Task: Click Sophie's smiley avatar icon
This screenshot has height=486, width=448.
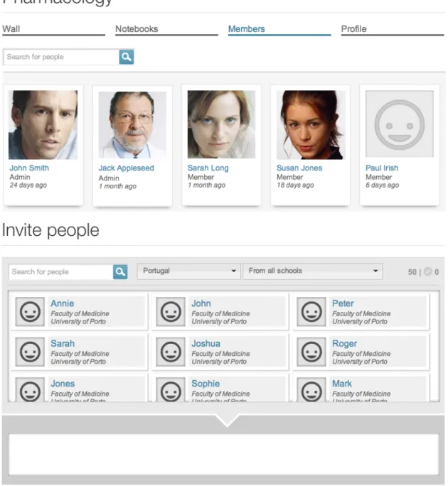Action: (x=171, y=390)
